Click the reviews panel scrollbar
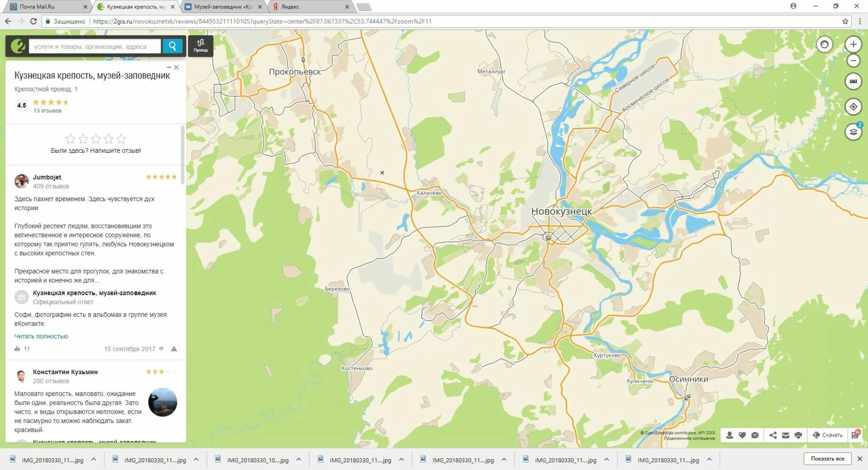 (x=183, y=155)
